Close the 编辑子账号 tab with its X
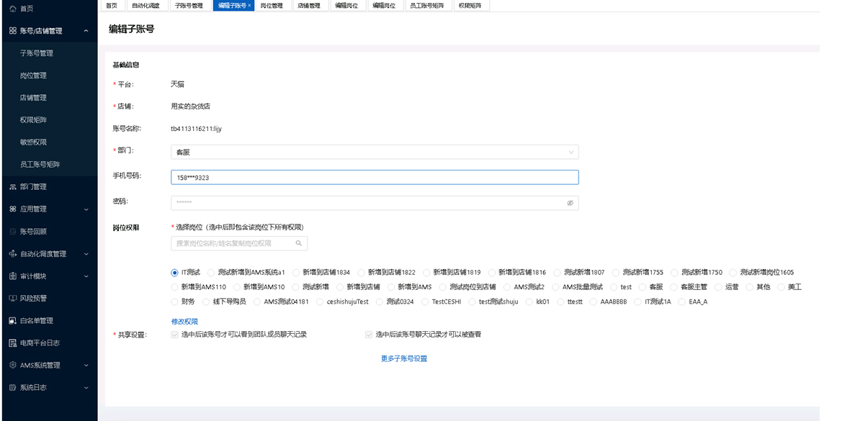This screenshot has height=421, width=868. pos(249,6)
